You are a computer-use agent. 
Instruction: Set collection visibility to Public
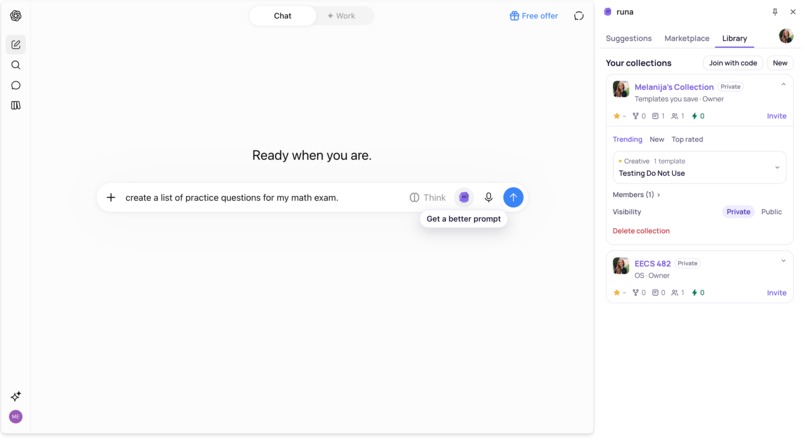tap(771, 212)
